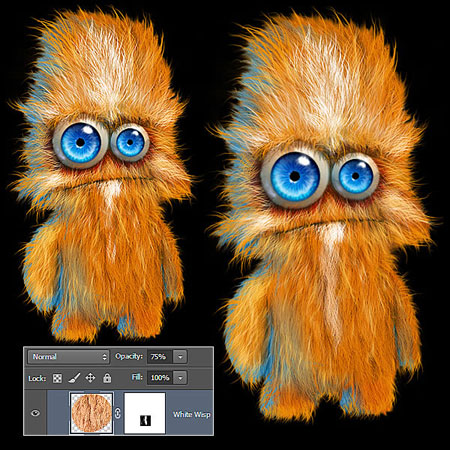Click the Lock label
The image size is (450, 450).
37,378
